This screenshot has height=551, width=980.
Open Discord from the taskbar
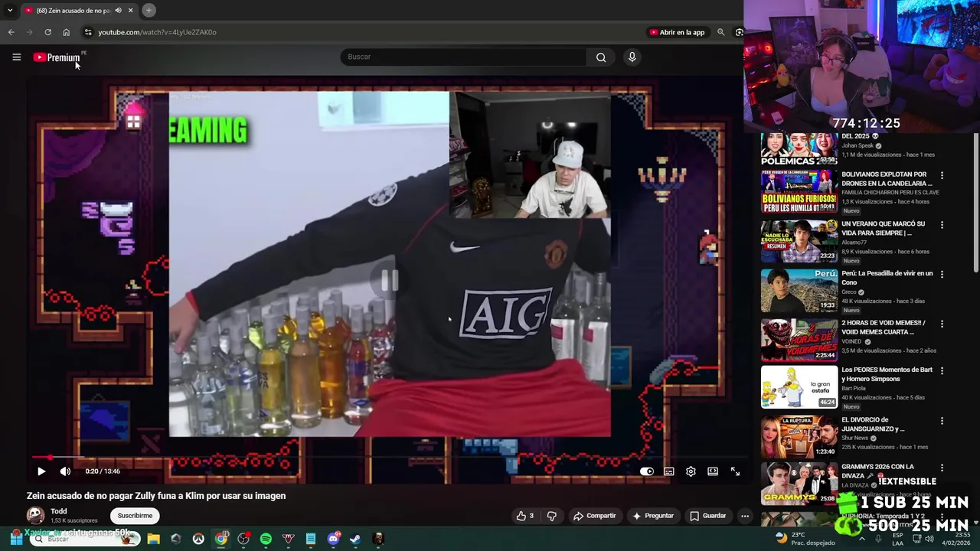point(333,540)
